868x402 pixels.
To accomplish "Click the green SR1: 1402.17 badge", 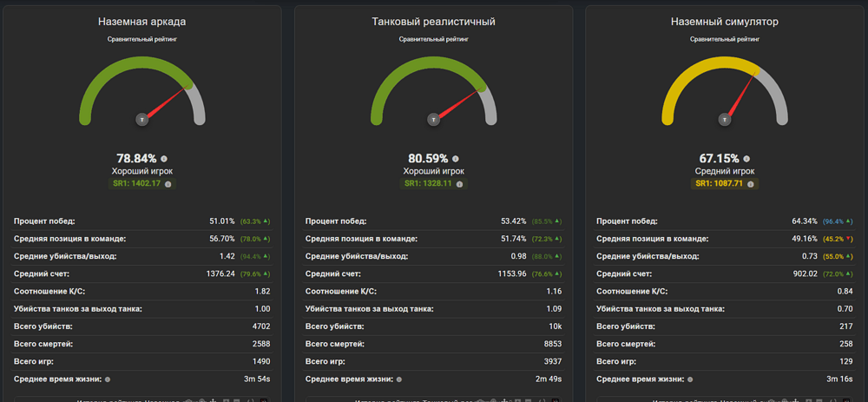I will tap(142, 184).
